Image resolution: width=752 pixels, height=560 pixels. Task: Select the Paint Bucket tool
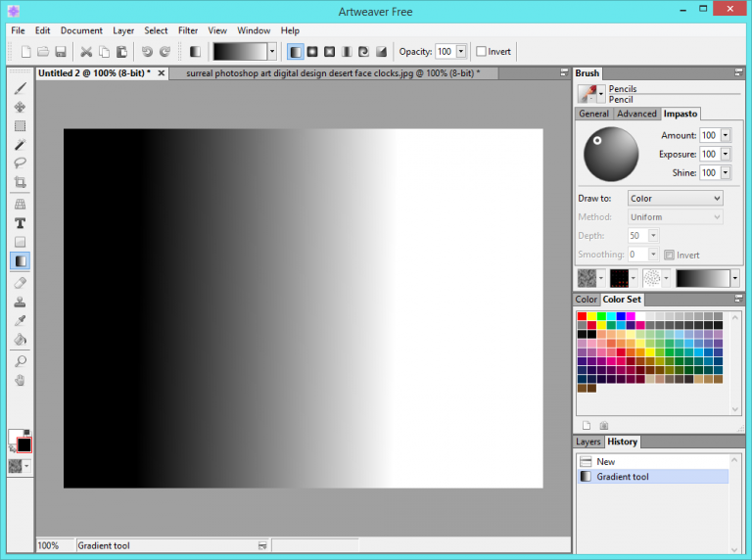[x=20, y=340]
